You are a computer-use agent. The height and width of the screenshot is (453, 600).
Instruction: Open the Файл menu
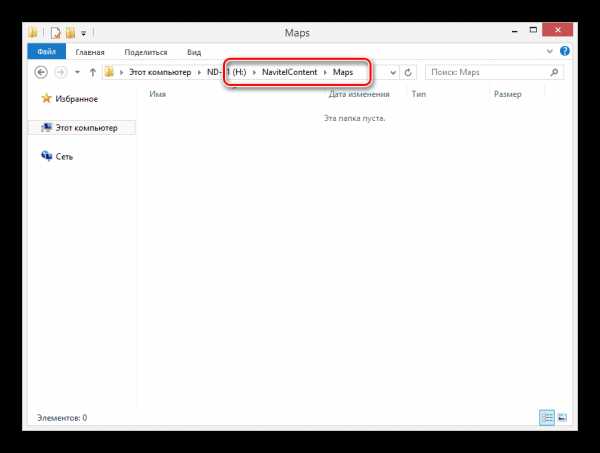(x=47, y=51)
